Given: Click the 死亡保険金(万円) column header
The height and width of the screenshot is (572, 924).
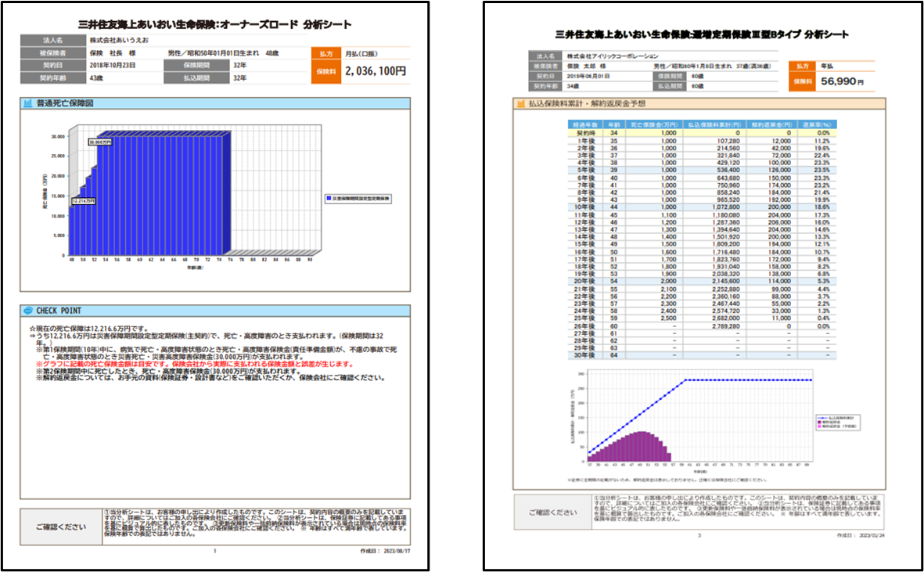Looking at the screenshot, I should click(653, 125).
